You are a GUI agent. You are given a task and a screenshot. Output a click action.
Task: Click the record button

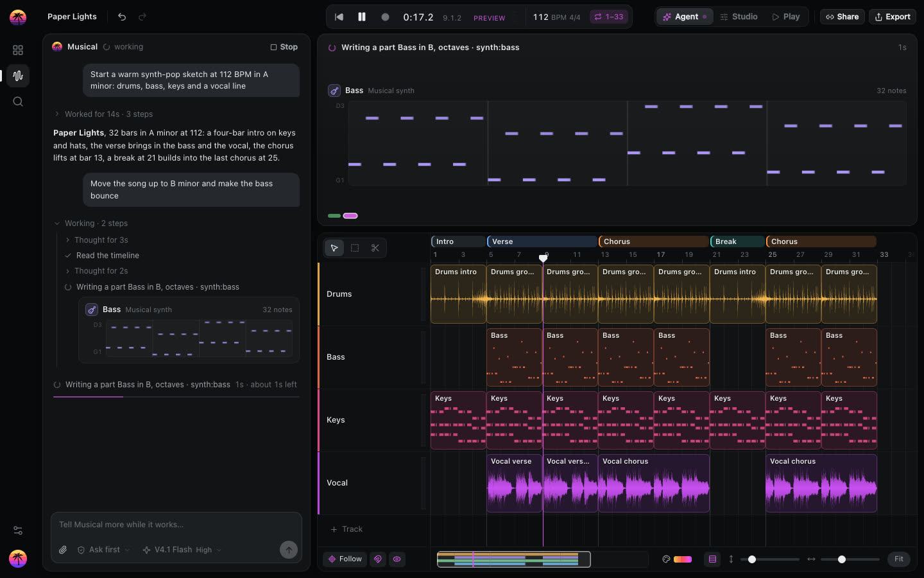click(385, 17)
